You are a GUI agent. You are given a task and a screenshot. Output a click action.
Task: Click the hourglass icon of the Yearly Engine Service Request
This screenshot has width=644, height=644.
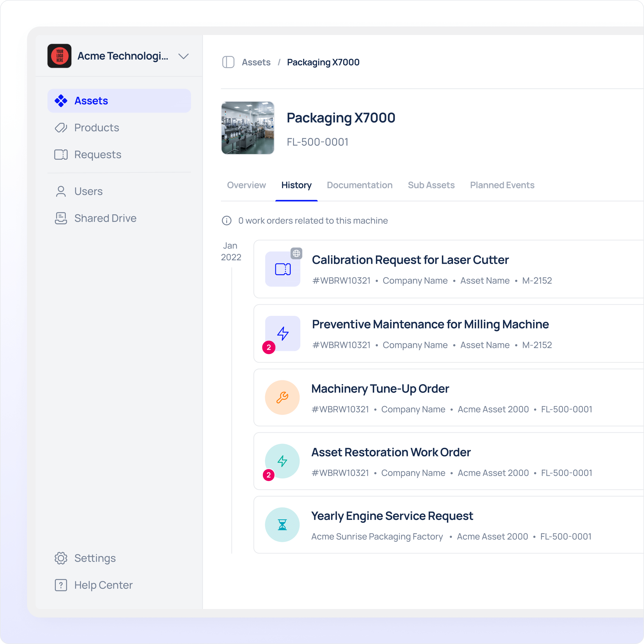282,525
